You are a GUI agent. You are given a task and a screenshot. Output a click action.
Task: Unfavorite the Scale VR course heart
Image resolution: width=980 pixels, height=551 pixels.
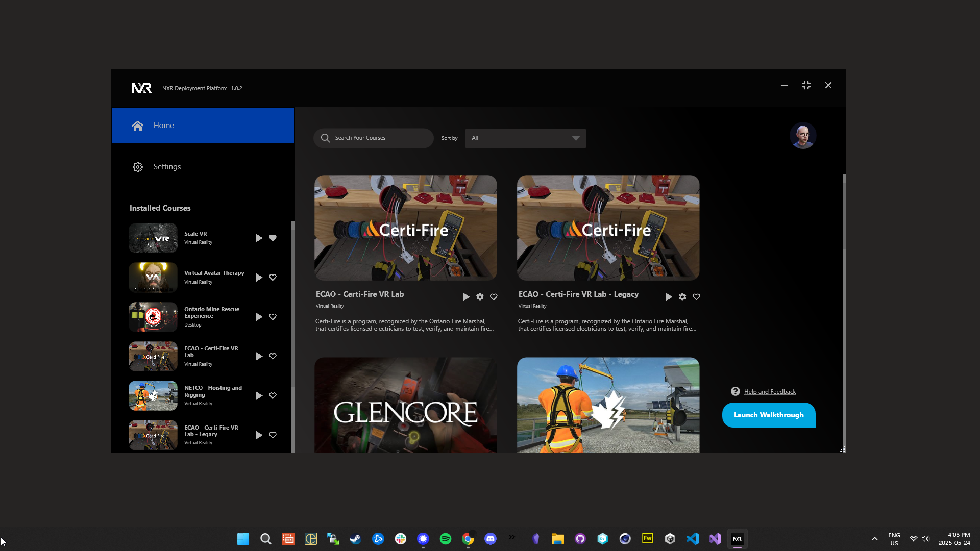point(273,238)
